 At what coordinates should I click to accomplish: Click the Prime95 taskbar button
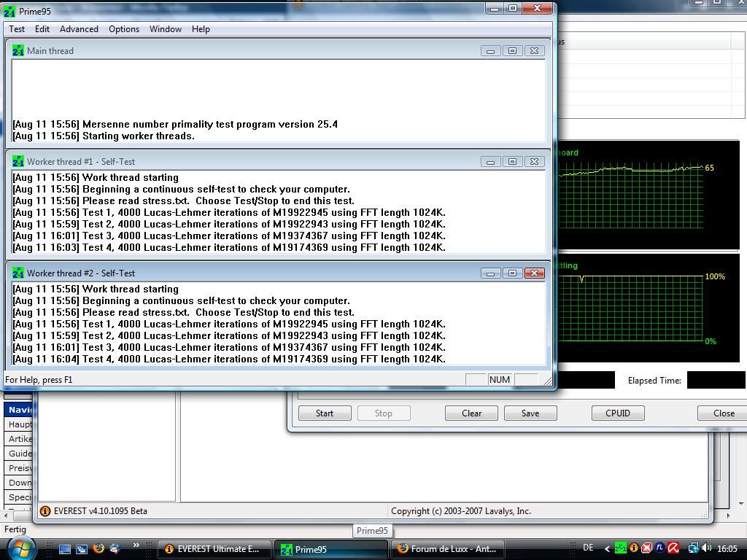point(330,549)
